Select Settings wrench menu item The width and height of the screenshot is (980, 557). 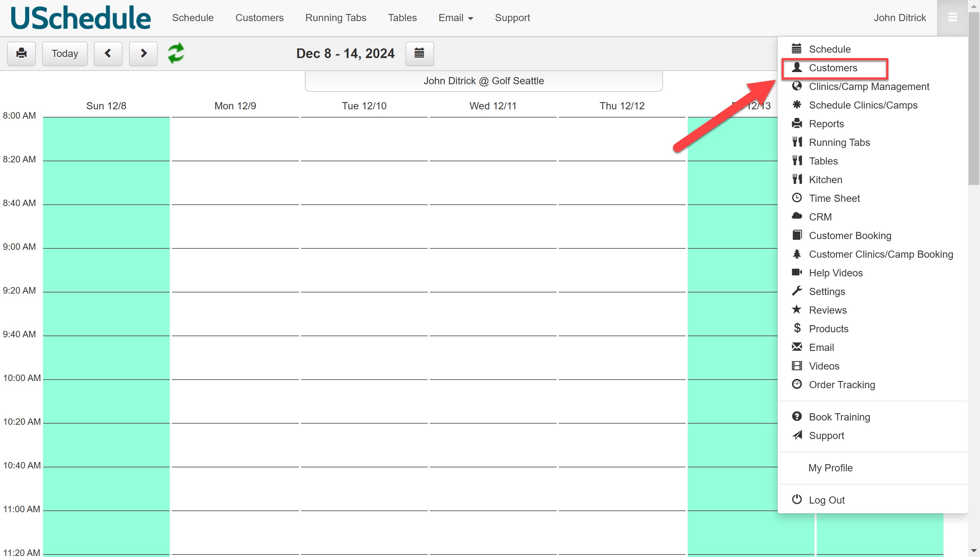827,291
